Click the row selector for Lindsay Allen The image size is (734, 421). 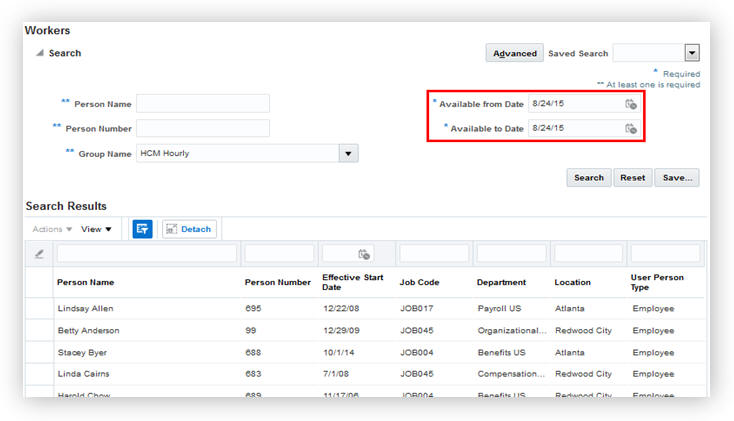pyautogui.click(x=39, y=309)
